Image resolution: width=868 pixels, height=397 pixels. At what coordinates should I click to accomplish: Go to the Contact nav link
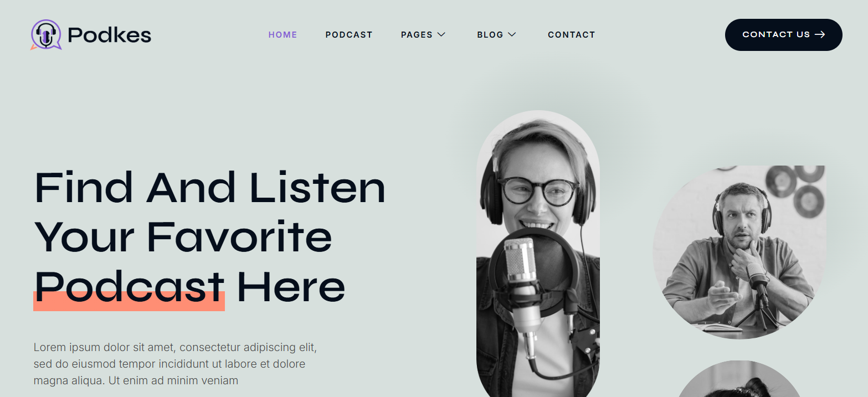click(x=572, y=35)
